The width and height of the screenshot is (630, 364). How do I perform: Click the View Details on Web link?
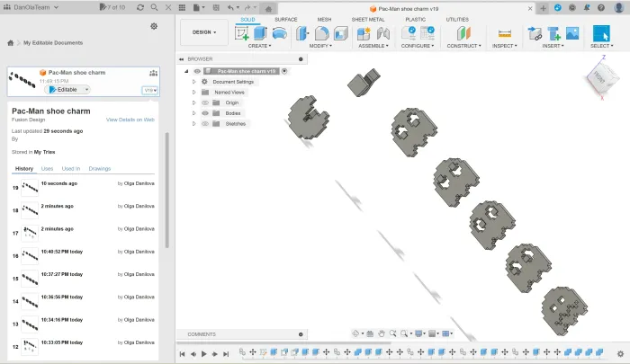[130, 120]
